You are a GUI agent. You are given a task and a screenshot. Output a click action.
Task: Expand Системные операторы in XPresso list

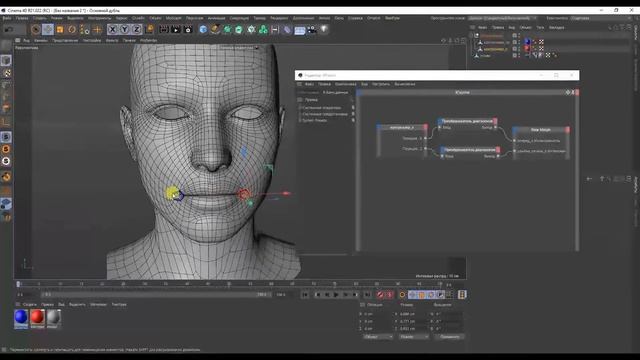tap(322, 108)
